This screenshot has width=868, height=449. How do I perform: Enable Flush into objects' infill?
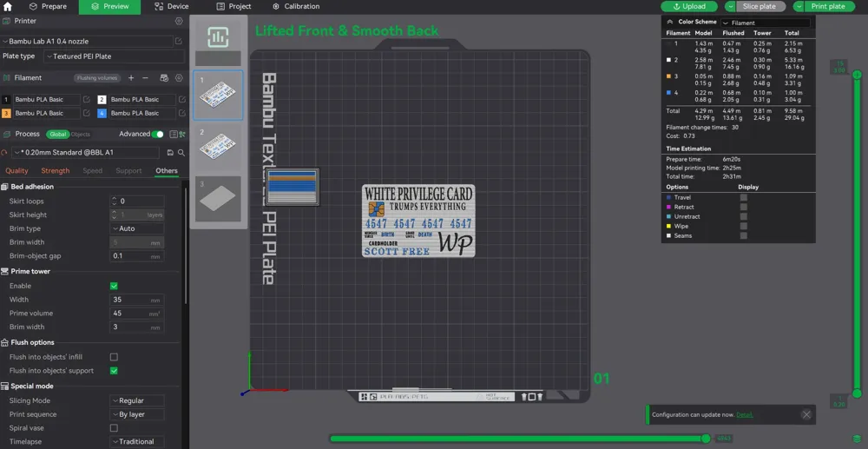[114, 357]
